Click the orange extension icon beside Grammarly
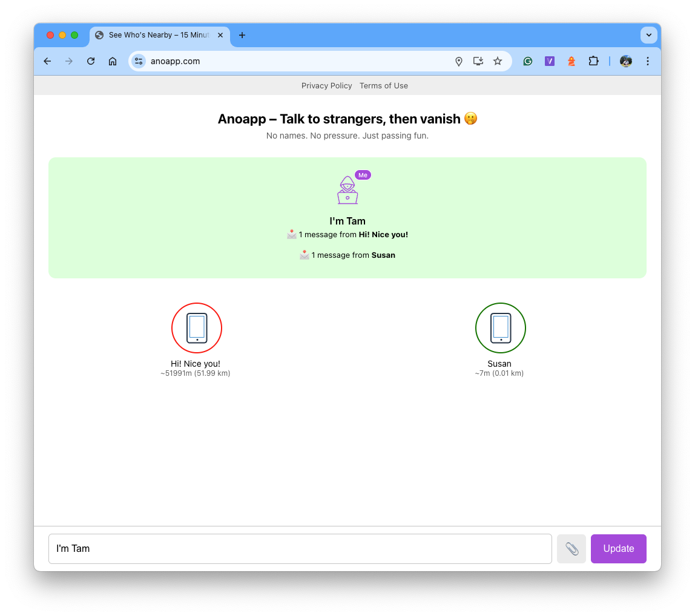The width and height of the screenshot is (695, 616). click(571, 61)
